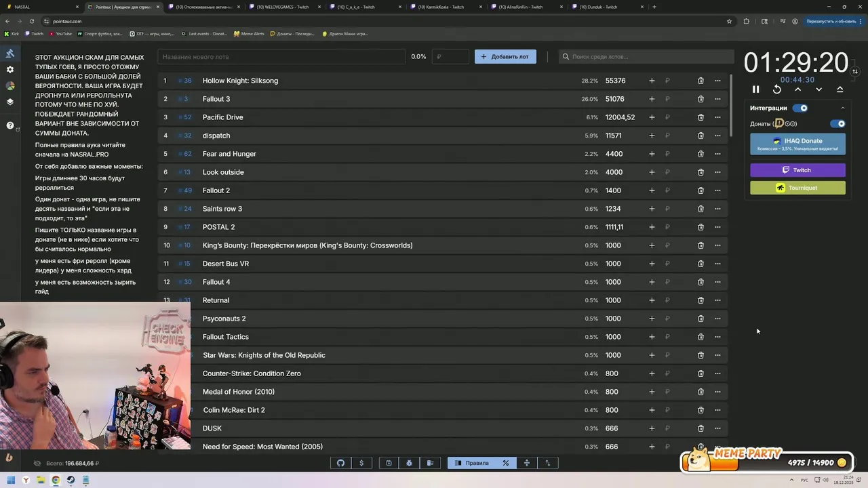Connect the Tourniquet integration button

(797, 188)
